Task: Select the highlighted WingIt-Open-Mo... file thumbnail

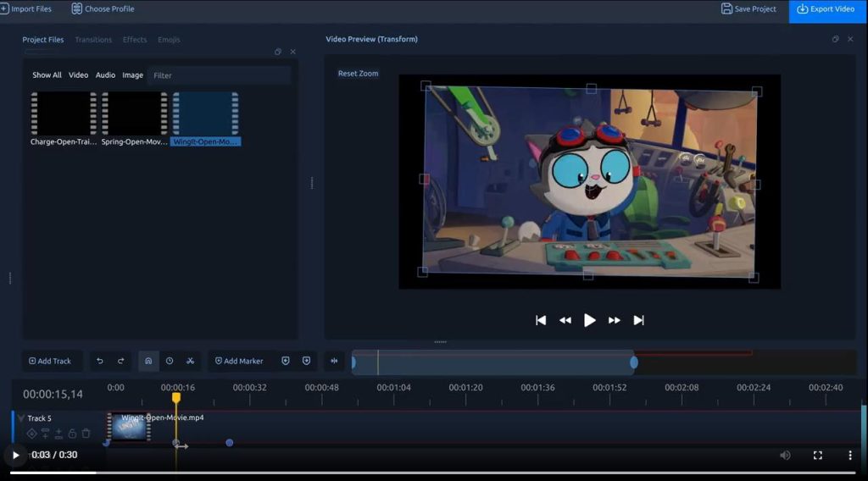Action: coord(205,113)
